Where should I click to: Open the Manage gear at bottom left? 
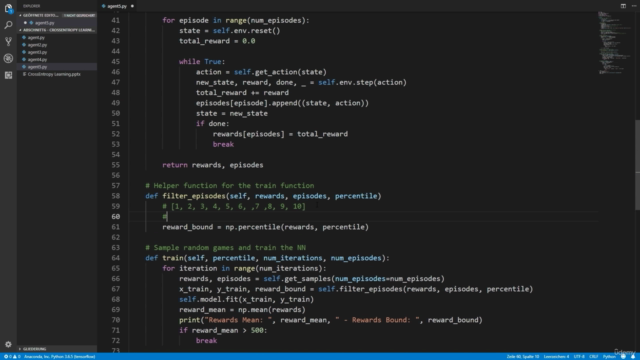pyautogui.click(x=8, y=344)
